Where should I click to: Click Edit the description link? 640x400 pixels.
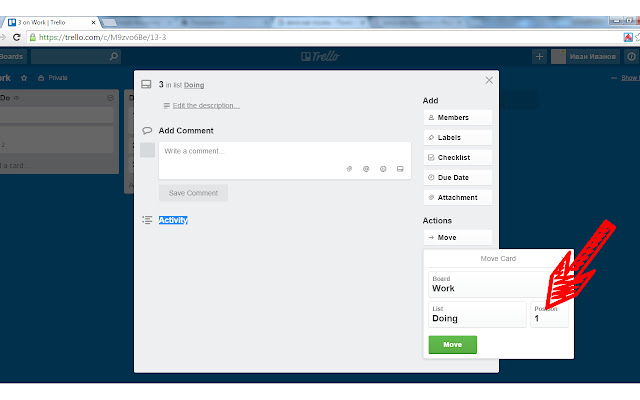click(x=206, y=105)
